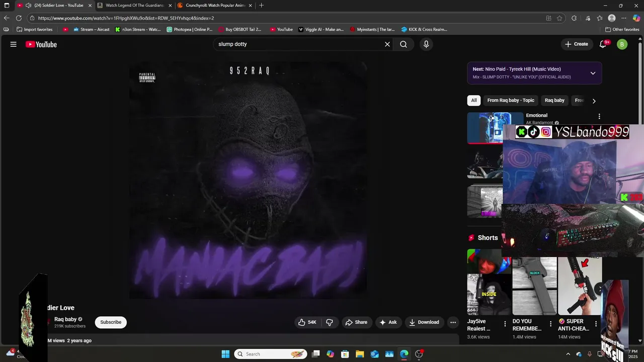Open options for Emotional video
Screen dimensions: 644x362
(x=599, y=116)
